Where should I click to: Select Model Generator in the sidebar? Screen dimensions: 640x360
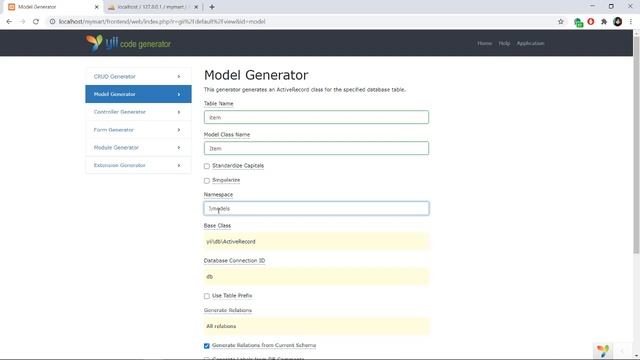coord(138,94)
